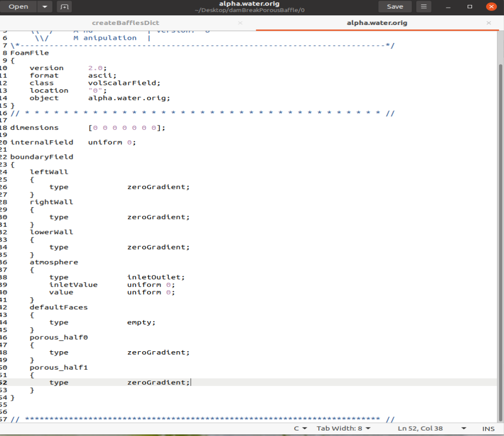The image size is (504, 436).
Task: Click the Open button
Action: pos(18,7)
